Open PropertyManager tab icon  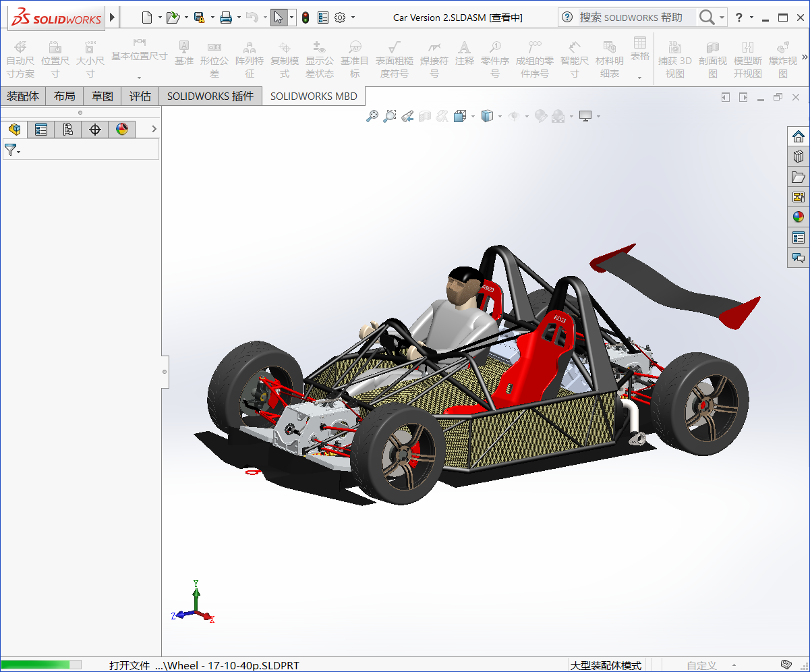coord(41,129)
